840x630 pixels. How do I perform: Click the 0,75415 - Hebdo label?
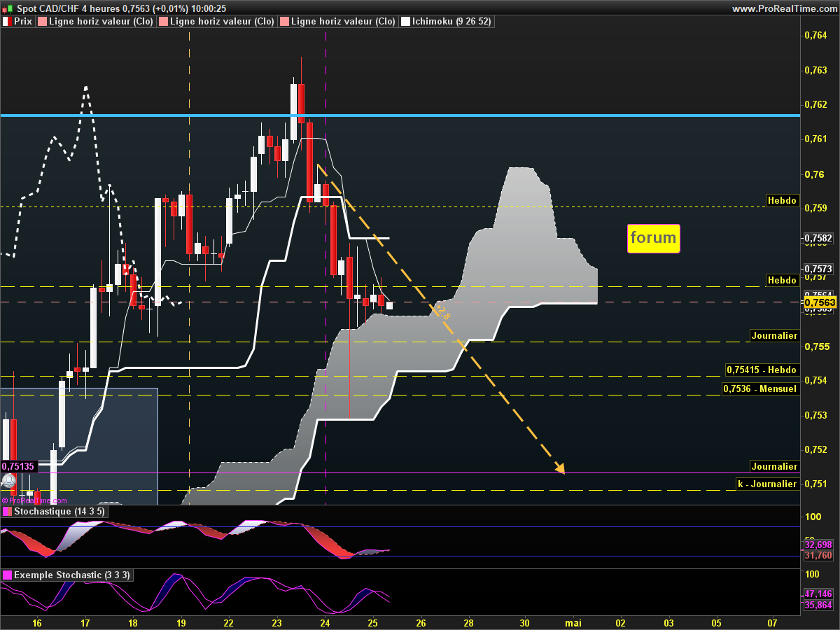(762, 370)
